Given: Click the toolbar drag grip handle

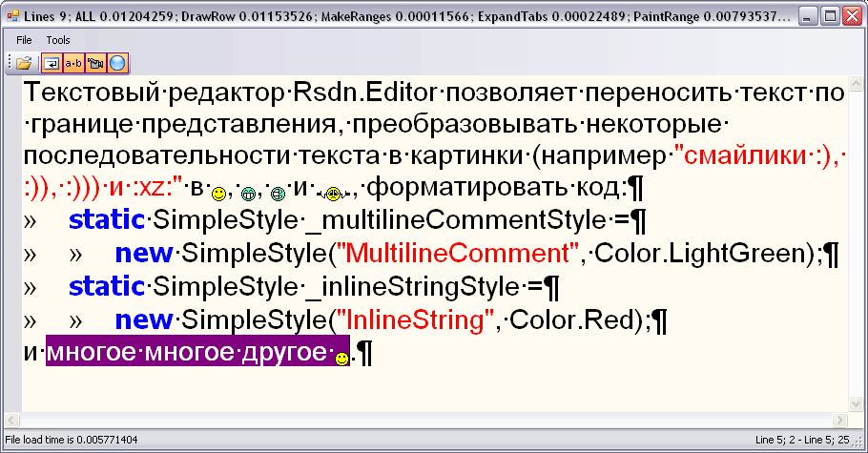Looking at the screenshot, I should coord(9,63).
